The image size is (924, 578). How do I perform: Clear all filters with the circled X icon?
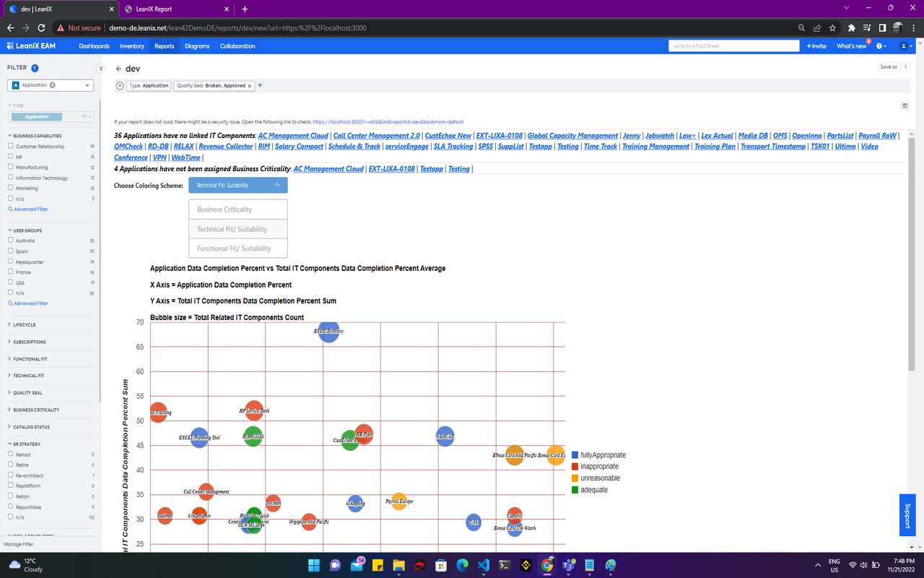[120, 85]
